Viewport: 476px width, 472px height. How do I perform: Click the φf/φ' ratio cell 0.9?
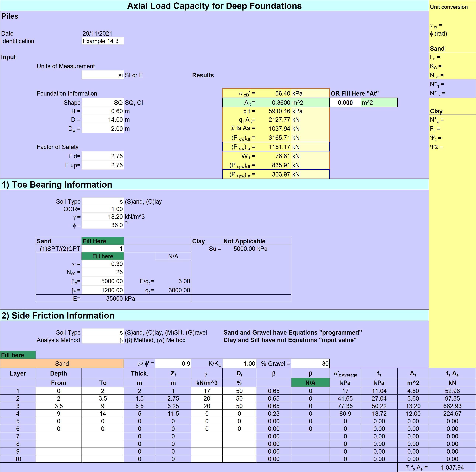point(173,363)
